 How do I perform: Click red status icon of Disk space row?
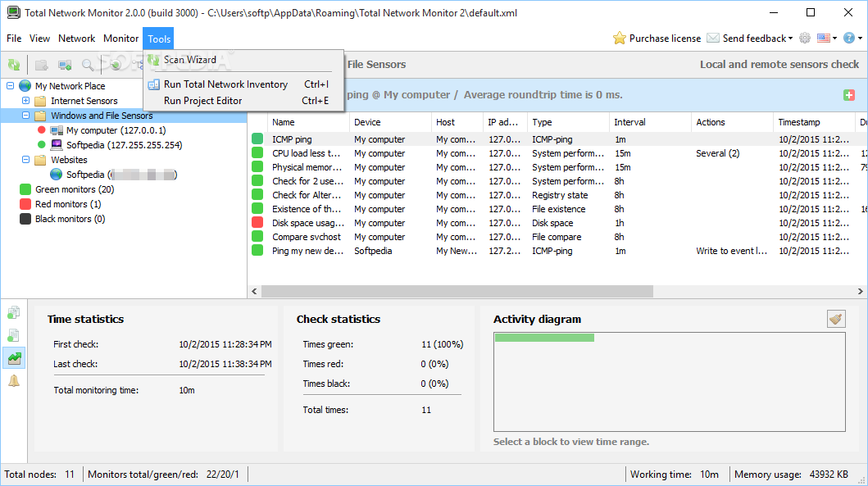click(257, 223)
